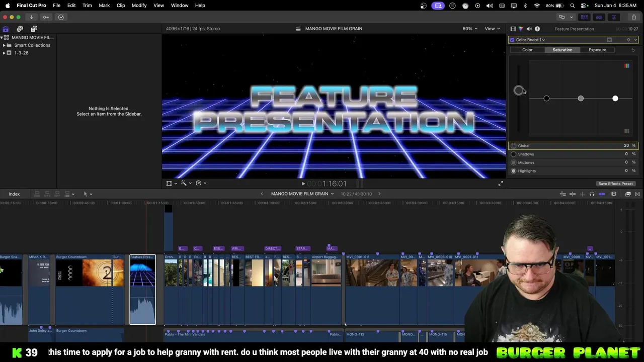Select the Highlights radio row
644x362 pixels.
pos(573,171)
